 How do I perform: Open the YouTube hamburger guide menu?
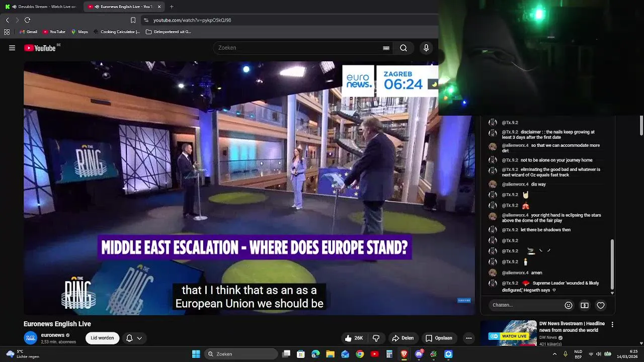(12, 48)
